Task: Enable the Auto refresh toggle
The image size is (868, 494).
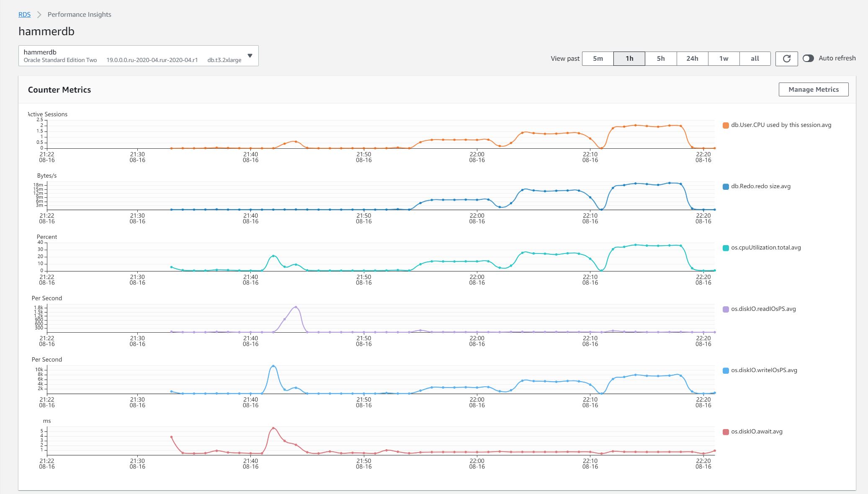Action: point(809,58)
